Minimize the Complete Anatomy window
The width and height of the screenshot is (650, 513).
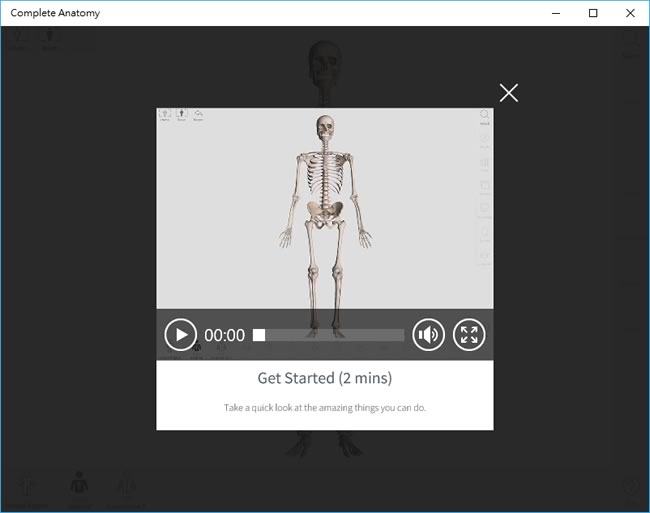coord(556,13)
